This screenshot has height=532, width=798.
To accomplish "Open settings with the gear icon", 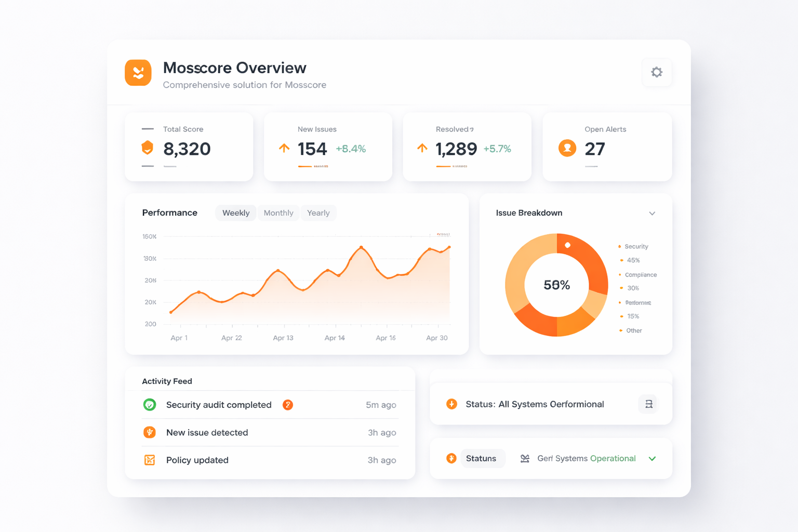I will pos(657,72).
